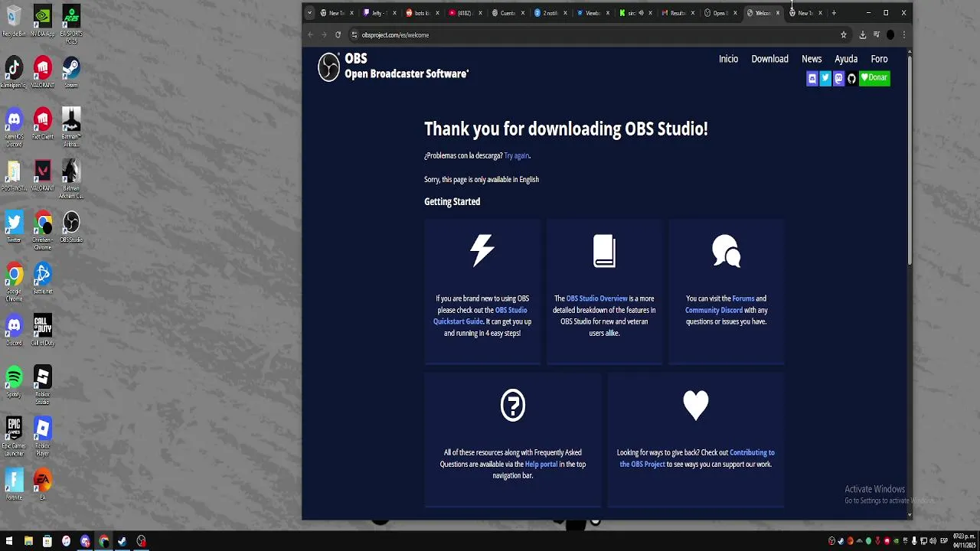The height and width of the screenshot is (551, 980).
Task: Open the News navigation item
Action: (x=812, y=59)
